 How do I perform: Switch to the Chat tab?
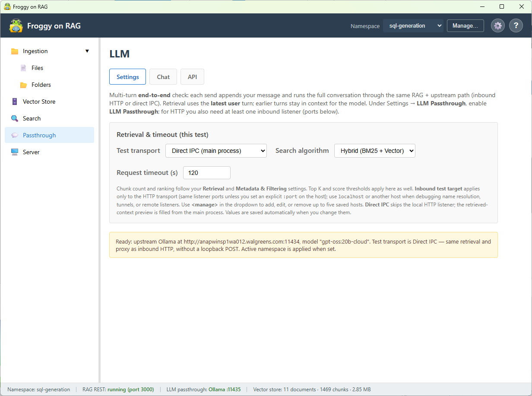[x=163, y=76]
